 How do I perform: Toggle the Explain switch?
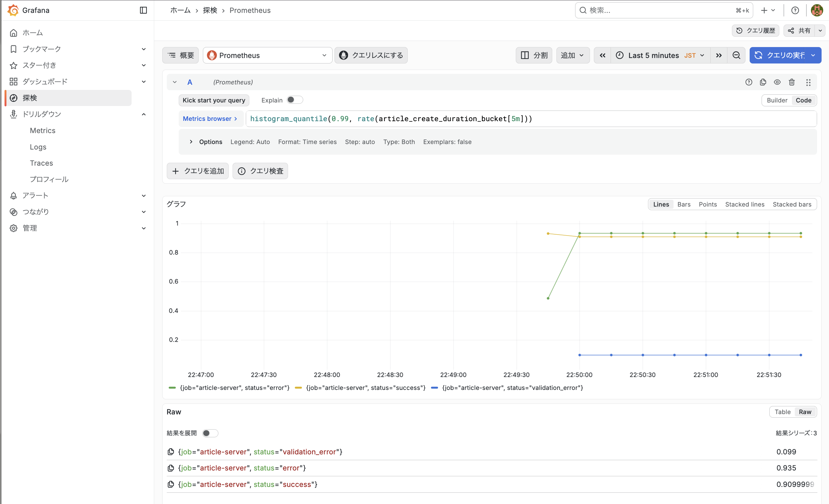(295, 100)
